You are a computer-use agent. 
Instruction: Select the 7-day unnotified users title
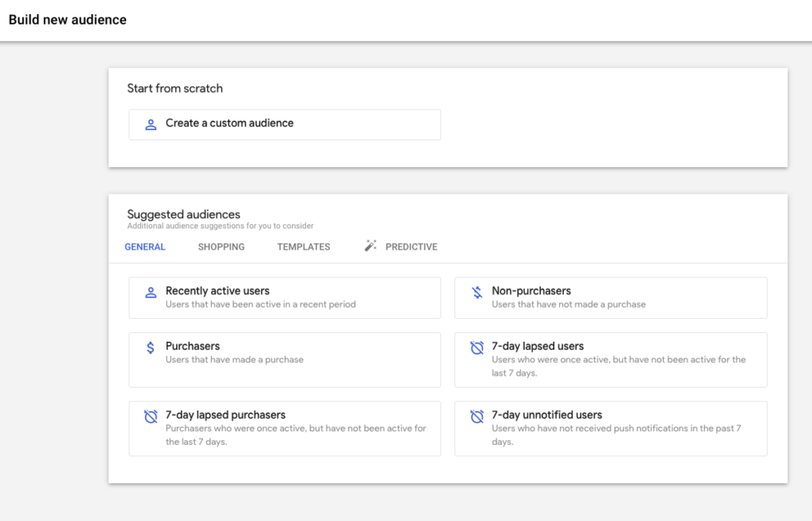tap(547, 415)
